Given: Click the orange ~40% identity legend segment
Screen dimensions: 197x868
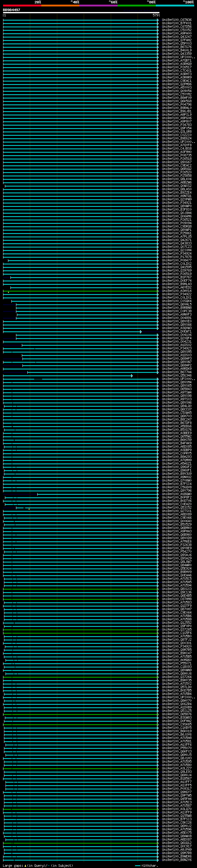Looking at the screenshot, I should coord(60,6).
